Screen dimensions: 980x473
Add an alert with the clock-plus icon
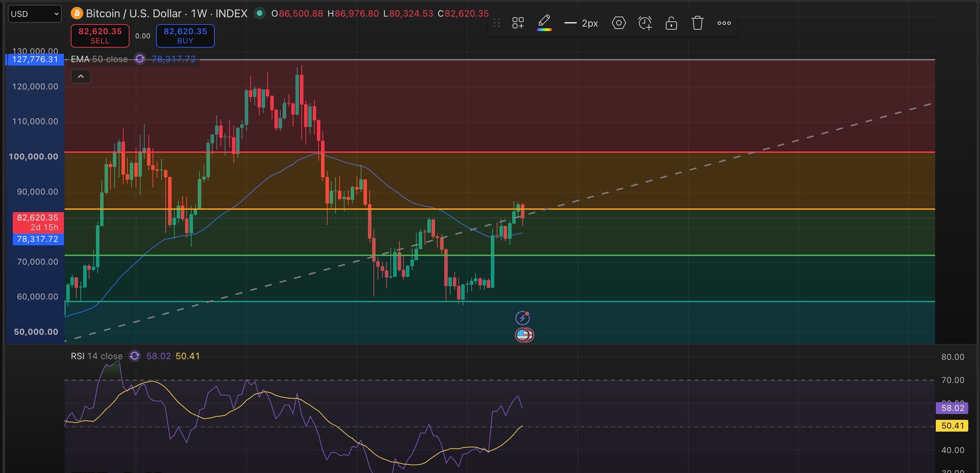pyautogui.click(x=645, y=23)
